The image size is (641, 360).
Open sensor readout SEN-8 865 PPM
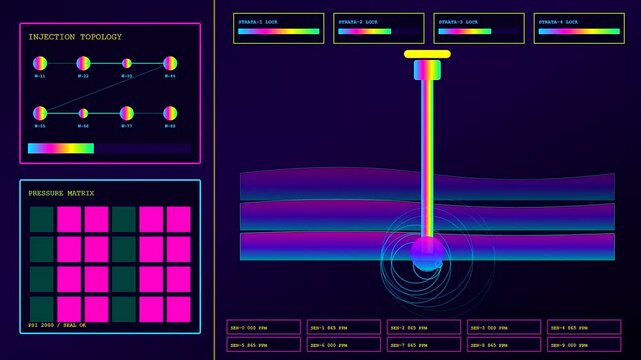pos(504,344)
